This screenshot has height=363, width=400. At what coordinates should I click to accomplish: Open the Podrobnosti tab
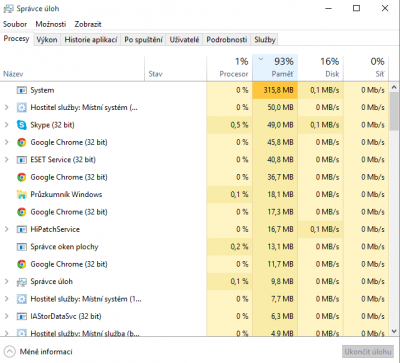click(227, 40)
